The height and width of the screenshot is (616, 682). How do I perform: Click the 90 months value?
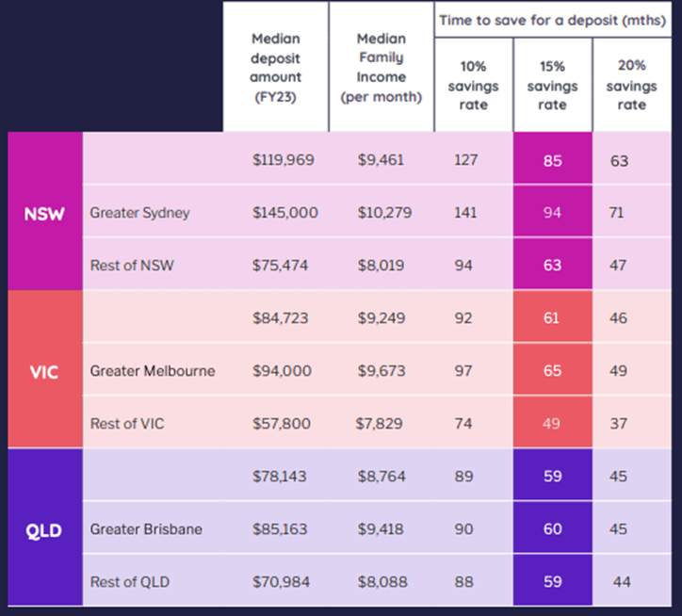(x=463, y=529)
